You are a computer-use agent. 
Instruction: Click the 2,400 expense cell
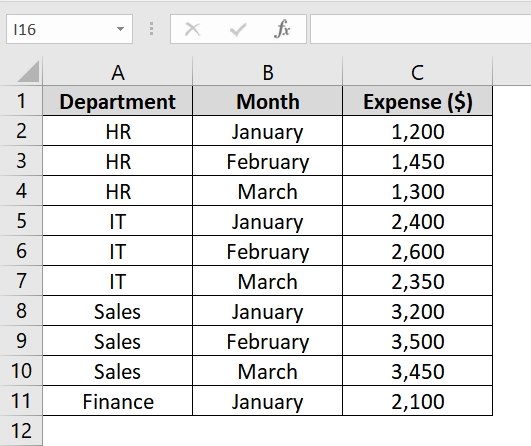(x=418, y=221)
